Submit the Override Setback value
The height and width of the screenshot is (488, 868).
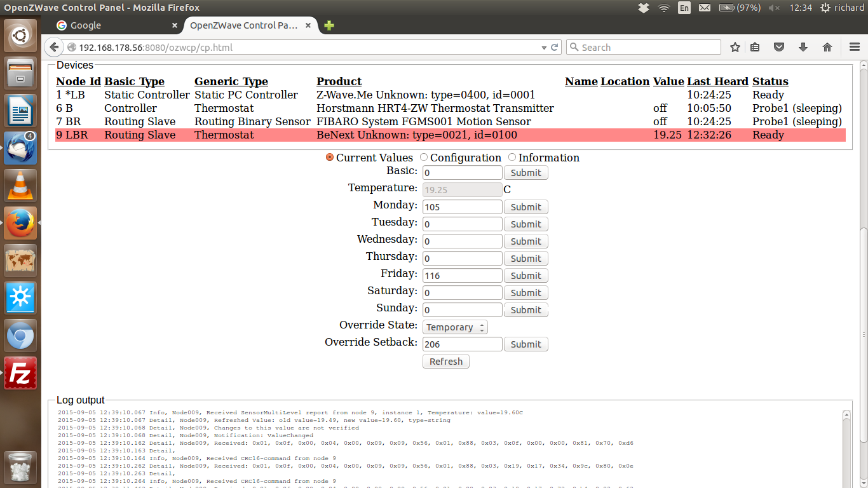click(526, 344)
